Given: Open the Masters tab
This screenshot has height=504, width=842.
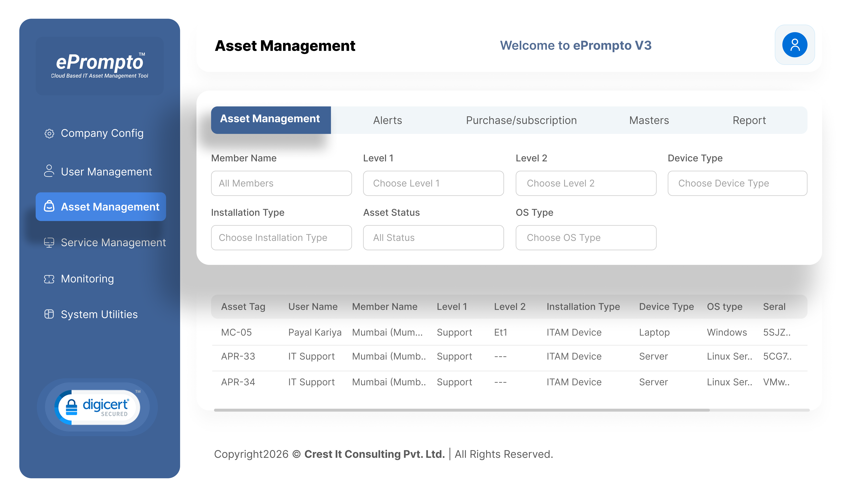Looking at the screenshot, I should (649, 120).
